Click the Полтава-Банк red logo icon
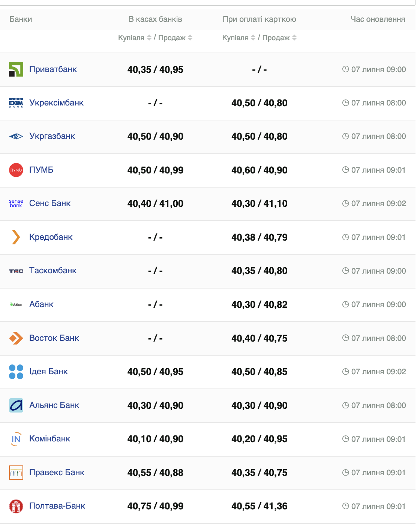 click(x=16, y=506)
